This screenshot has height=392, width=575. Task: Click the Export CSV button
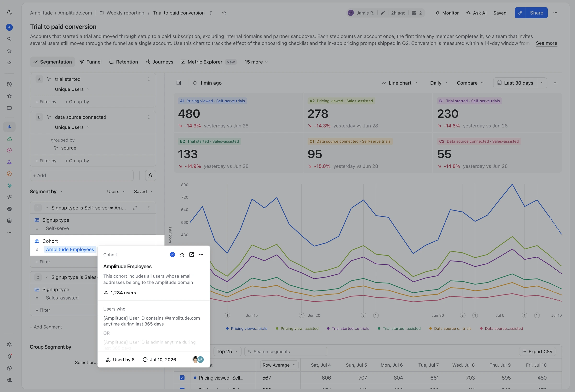[537, 352]
